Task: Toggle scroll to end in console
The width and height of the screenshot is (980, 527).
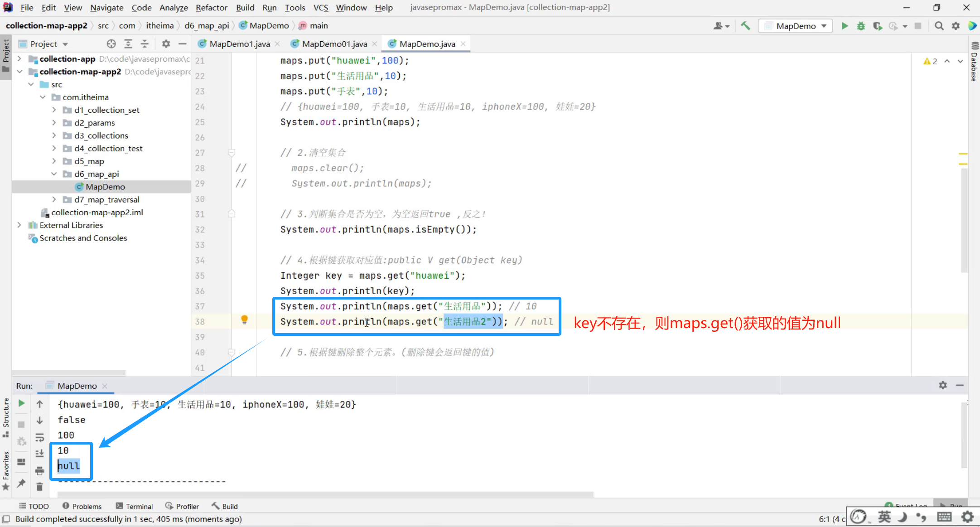Action: coord(39,453)
